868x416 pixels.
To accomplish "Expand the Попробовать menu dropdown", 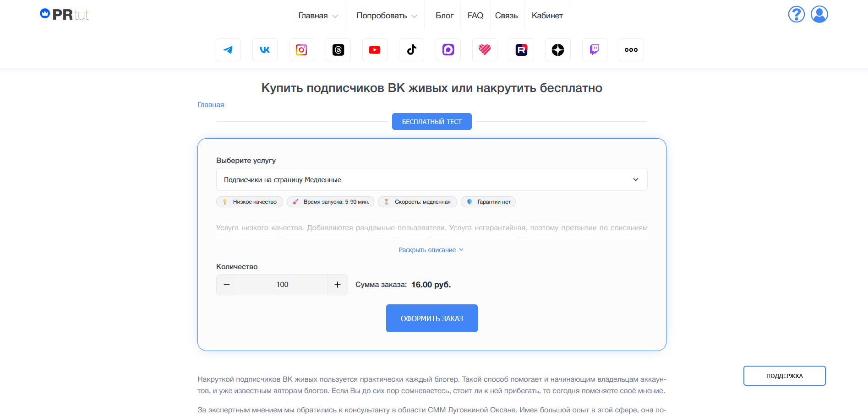I will pos(387,16).
